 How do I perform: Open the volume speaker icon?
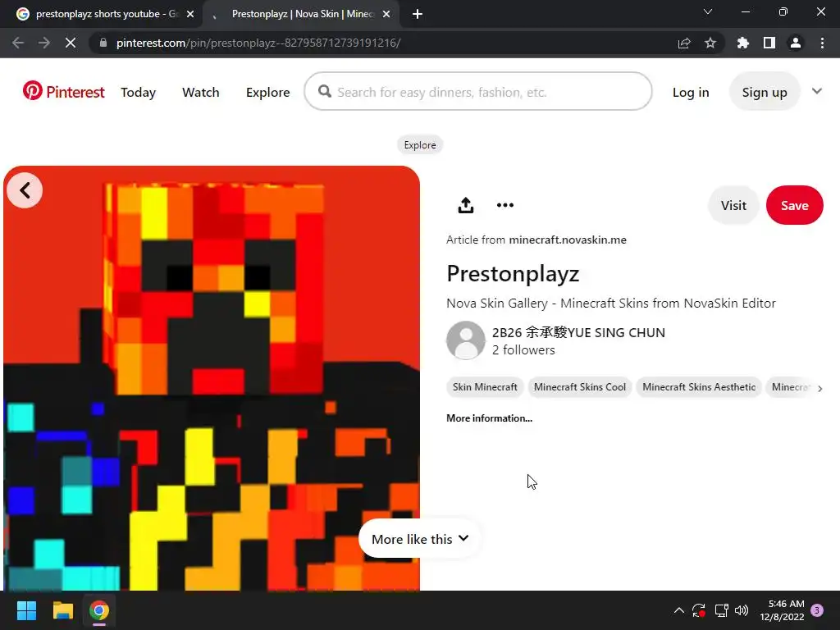(742, 610)
